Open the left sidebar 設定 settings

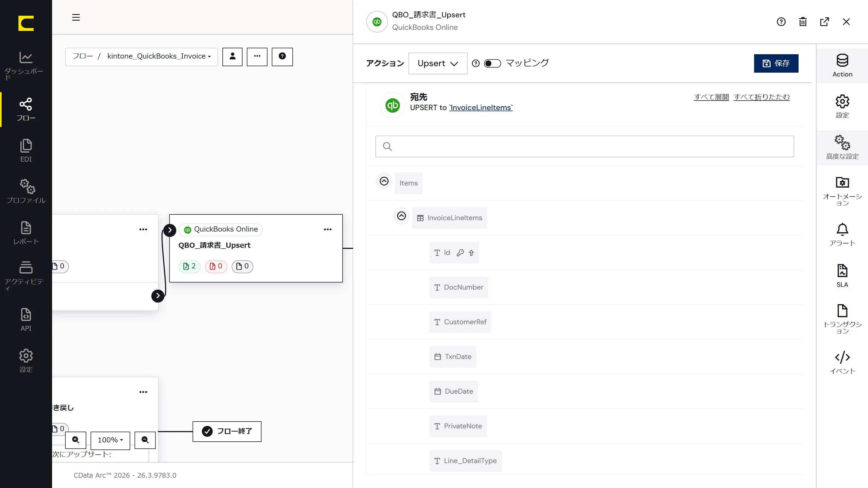[x=26, y=361]
